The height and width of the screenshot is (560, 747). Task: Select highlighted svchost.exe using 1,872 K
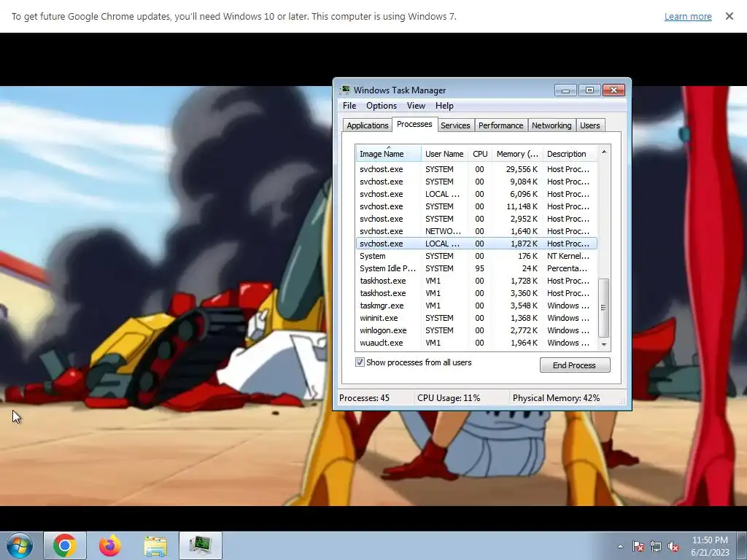[476, 244]
